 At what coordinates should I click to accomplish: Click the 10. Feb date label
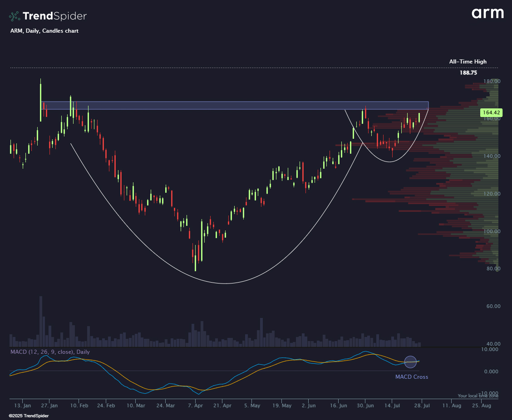point(79,405)
